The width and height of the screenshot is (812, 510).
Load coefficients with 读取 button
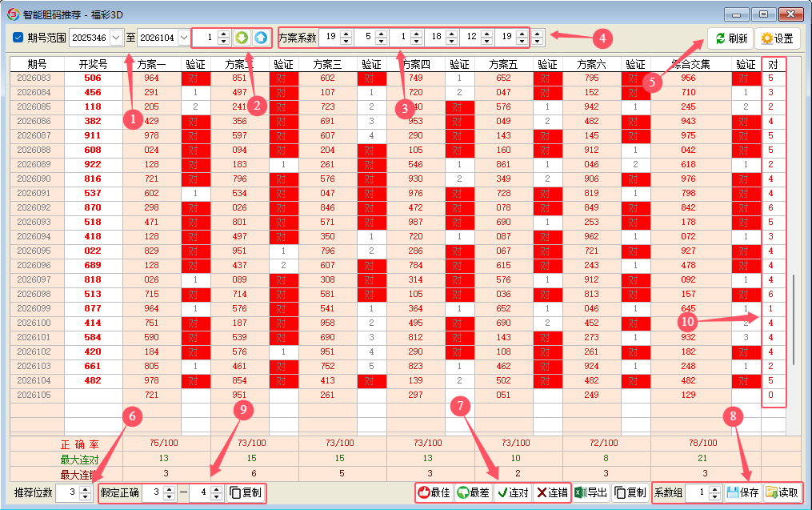pyautogui.click(x=781, y=493)
